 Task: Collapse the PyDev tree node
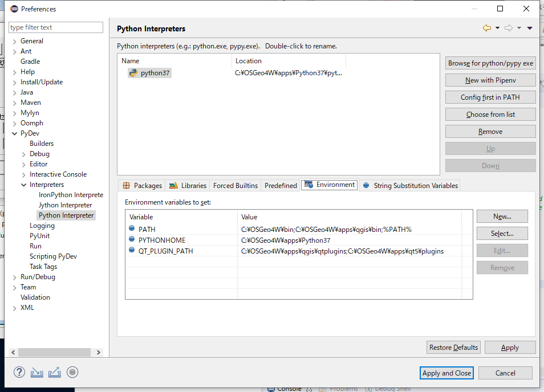point(15,133)
